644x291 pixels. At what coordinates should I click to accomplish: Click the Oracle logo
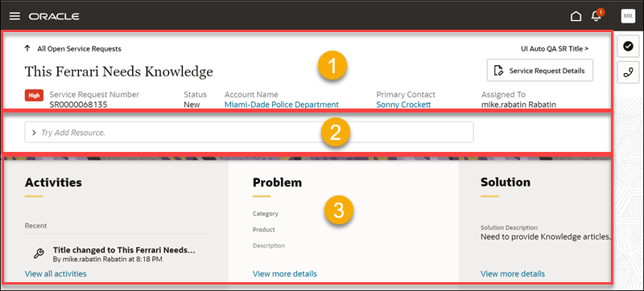coord(54,16)
